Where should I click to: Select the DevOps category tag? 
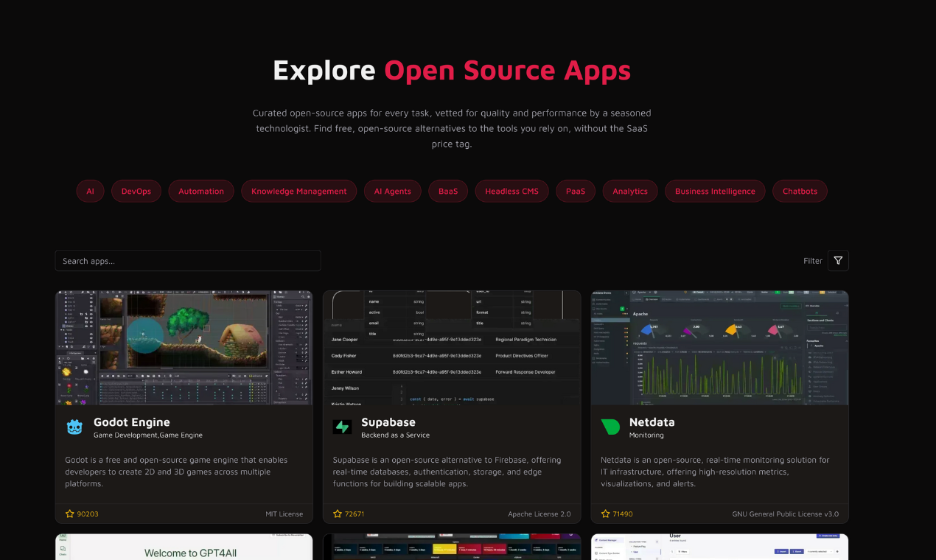tap(136, 191)
